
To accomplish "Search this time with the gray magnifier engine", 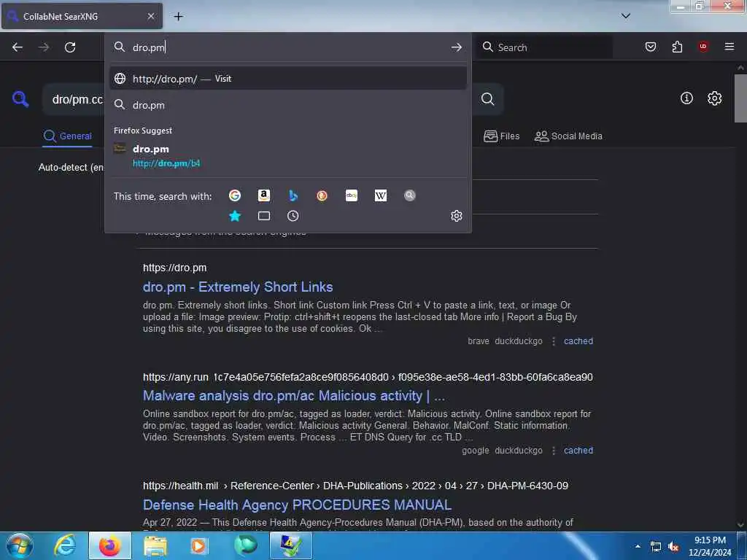I will click(410, 195).
